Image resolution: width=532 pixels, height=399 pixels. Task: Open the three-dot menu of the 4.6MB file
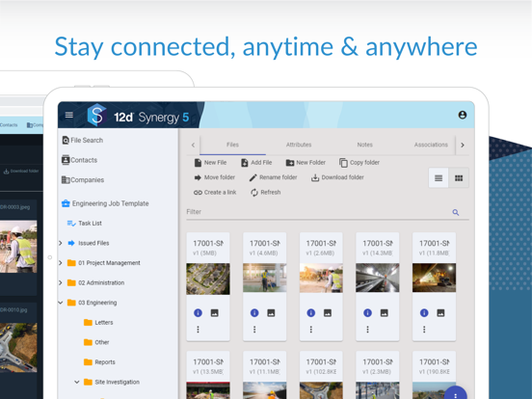tap(254, 329)
